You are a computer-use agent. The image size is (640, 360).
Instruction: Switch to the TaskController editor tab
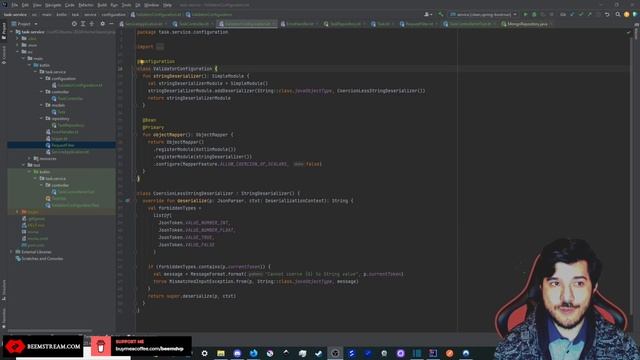click(193, 24)
